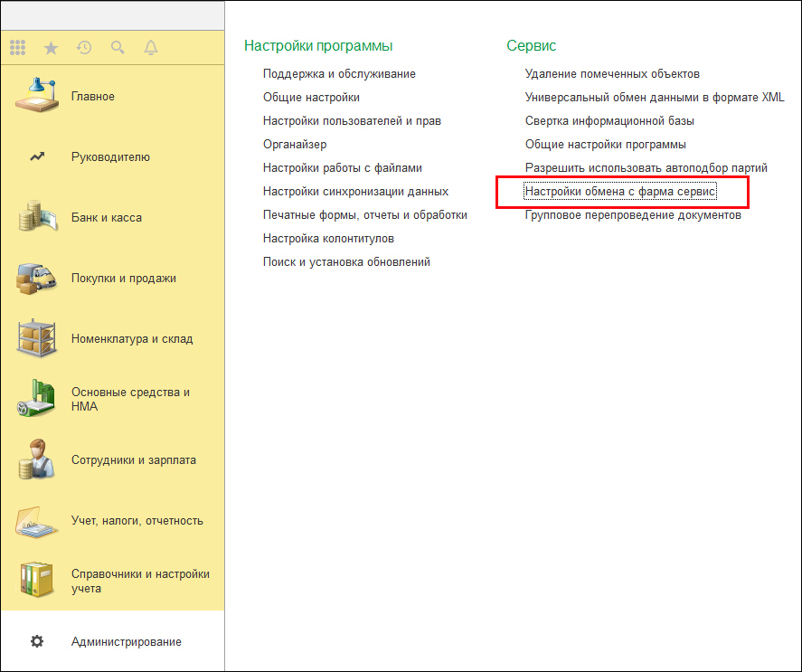Click the Администрирование gear icon
Screen dimensions: 802x672
point(37,641)
